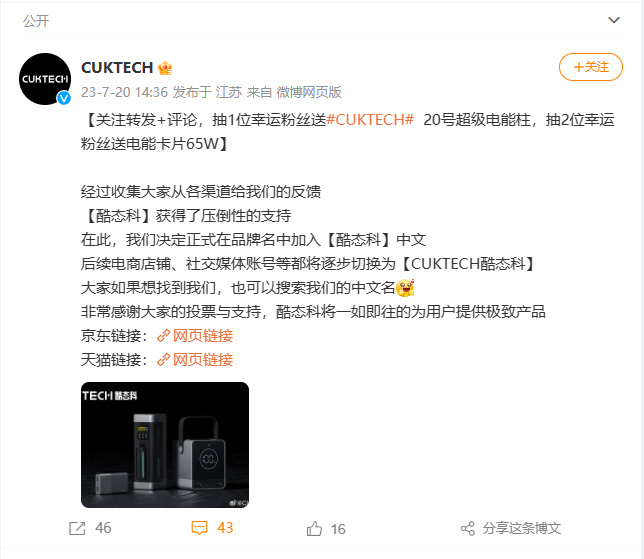Click the crown member badge next to CUKTECH
The image size is (644, 559).
tap(165, 68)
